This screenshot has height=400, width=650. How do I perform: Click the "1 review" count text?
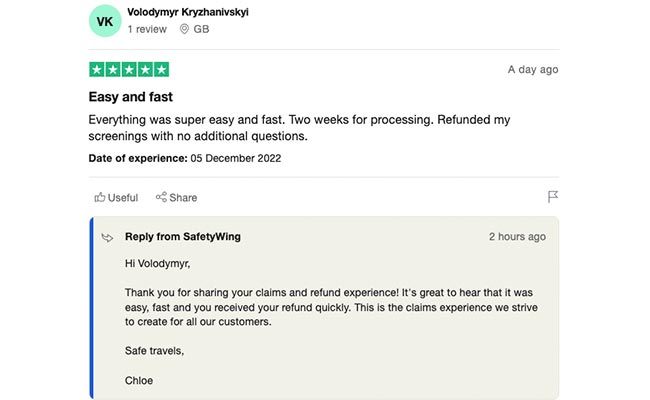pyautogui.click(x=147, y=29)
